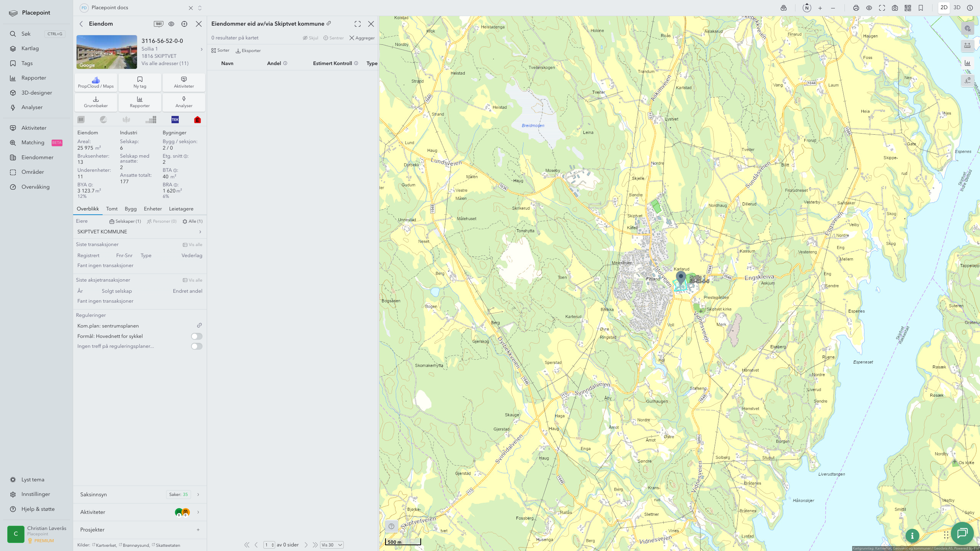The width and height of the screenshot is (980, 551).
Task: Open the Placepoint docs workspace switcher arrows
Action: click(200, 8)
